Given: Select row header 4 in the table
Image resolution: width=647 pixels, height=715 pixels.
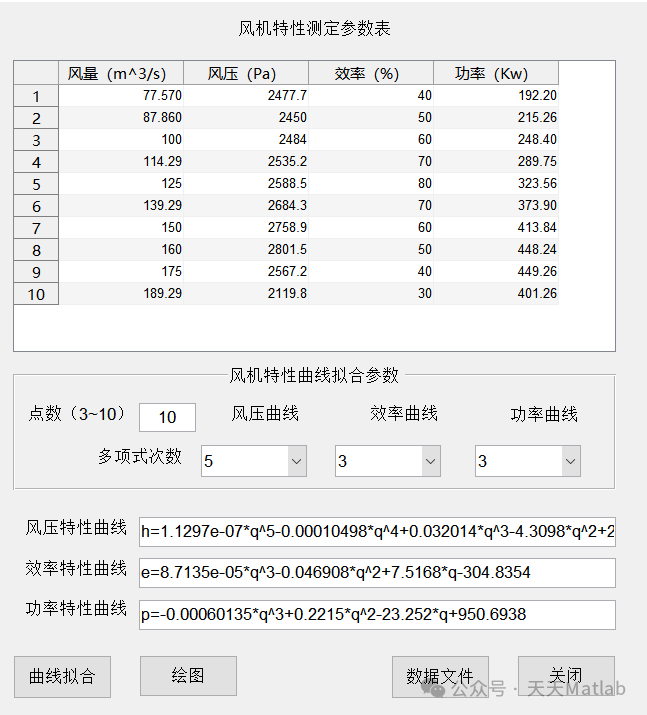Looking at the screenshot, I should tap(36, 162).
